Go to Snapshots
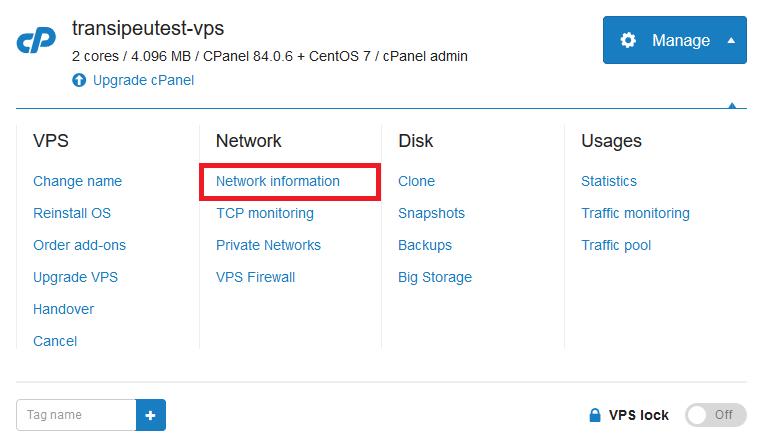 (432, 213)
